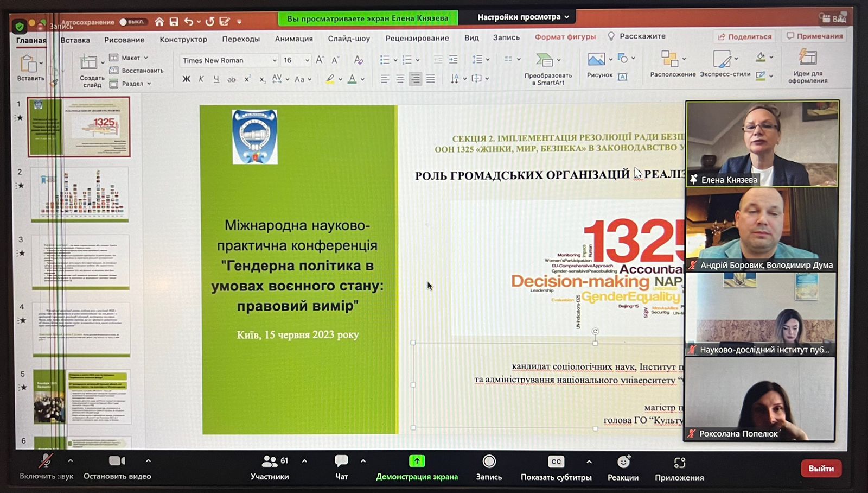Screen dimensions: 868x493
Task: Apply subscript formatting
Action: coord(263,79)
